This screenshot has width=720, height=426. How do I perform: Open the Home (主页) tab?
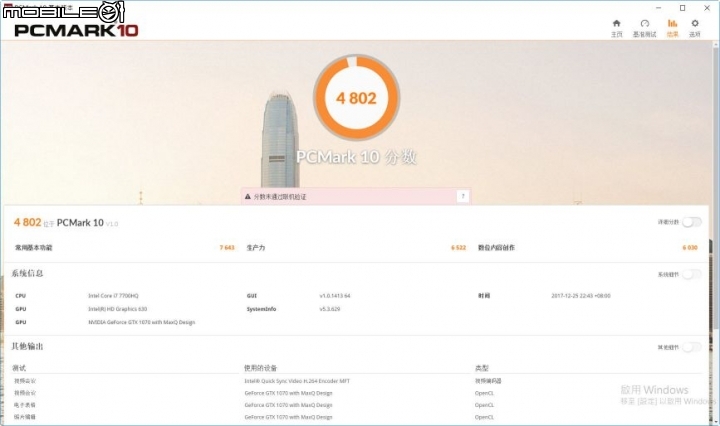pyautogui.click(x=616, y=28)
